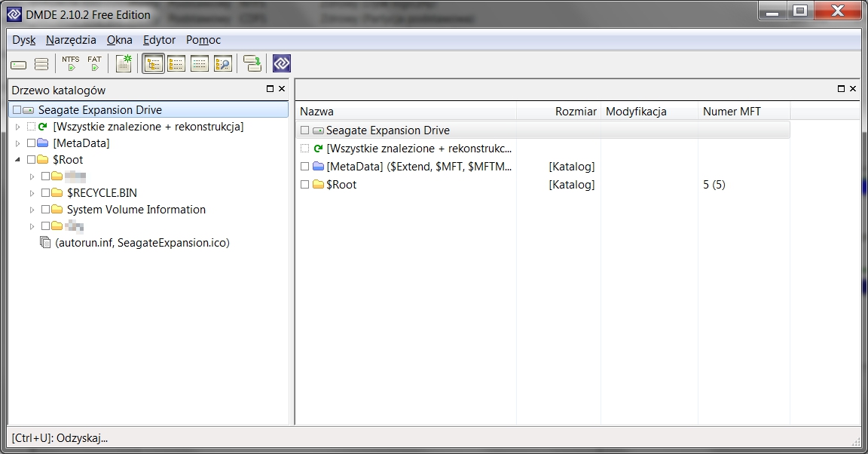Open the Pomoc menu
The image size is (868, 454).
[203, 40]
